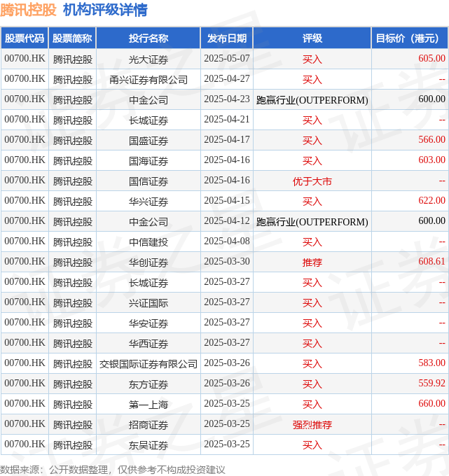Click the target price 603.00
Screen dimensions: 449x476
pos(431,160)
